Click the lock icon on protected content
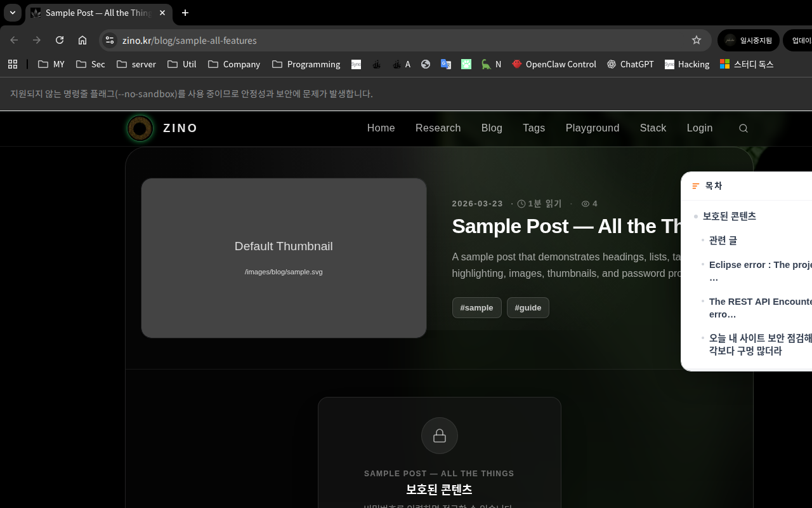The image size is (812, 508). tap(439, 436)
